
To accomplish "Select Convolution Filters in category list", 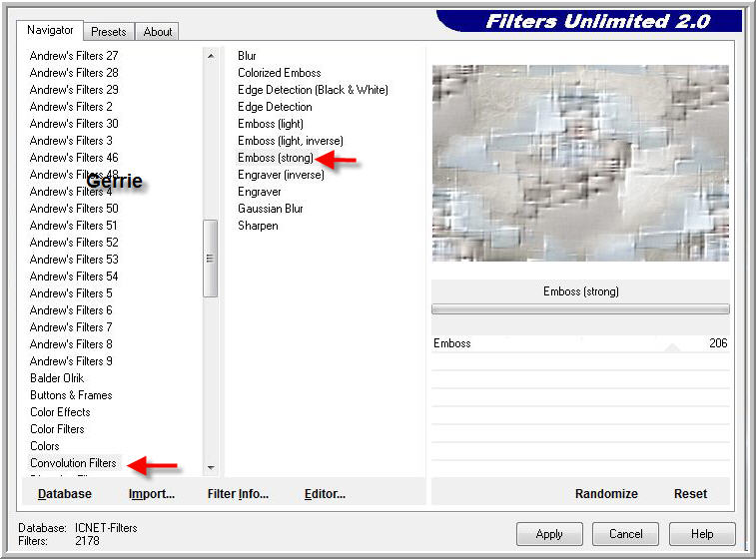I will tap(73, 463).
